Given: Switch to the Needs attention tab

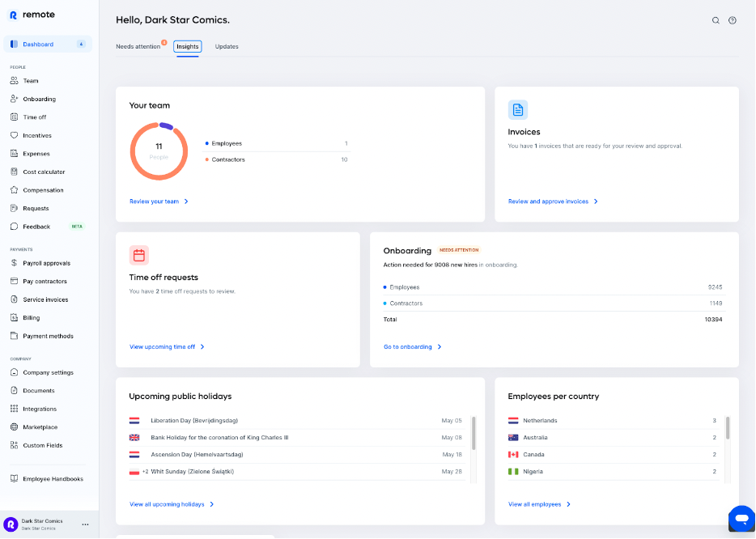Looking at the screenshot, I should click(139, 46).
